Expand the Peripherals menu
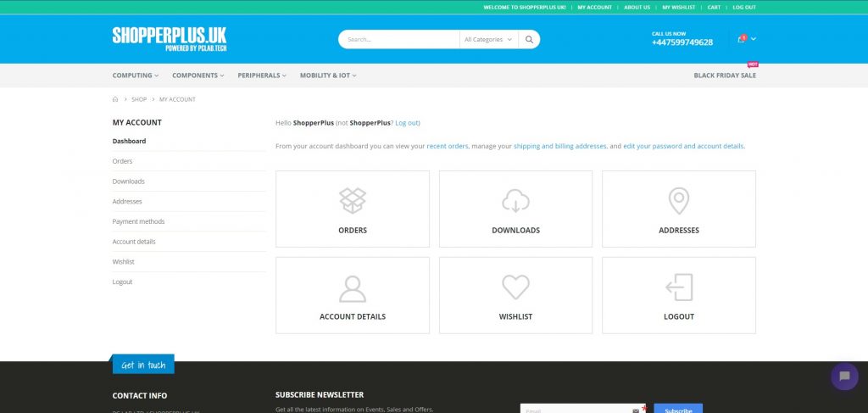 click(262, 75)
